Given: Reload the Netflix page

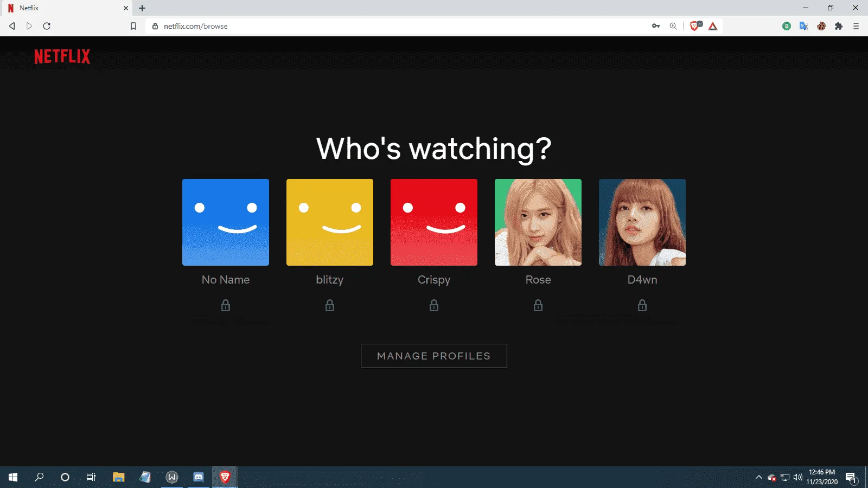Looking at the screenshot, I should coord(47,26).
